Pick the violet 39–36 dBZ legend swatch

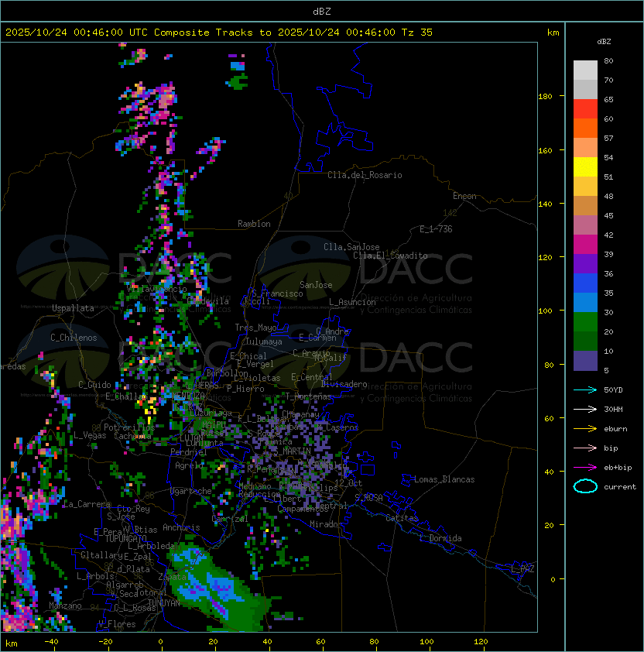pyautogui.click(x=585, y=263)
